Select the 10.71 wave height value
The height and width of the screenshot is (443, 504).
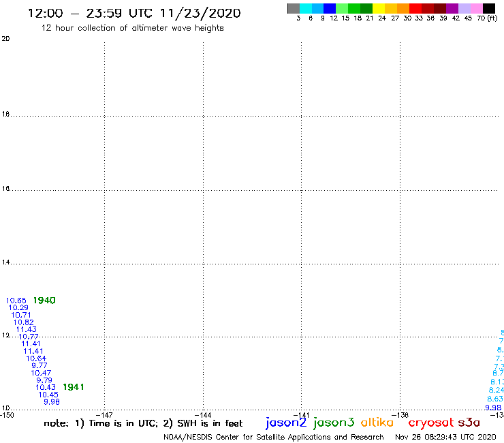click(x=21, y=315)
